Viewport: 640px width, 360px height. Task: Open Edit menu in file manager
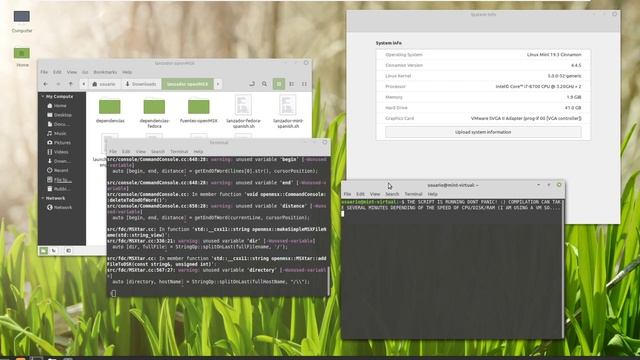pos(57,72)
